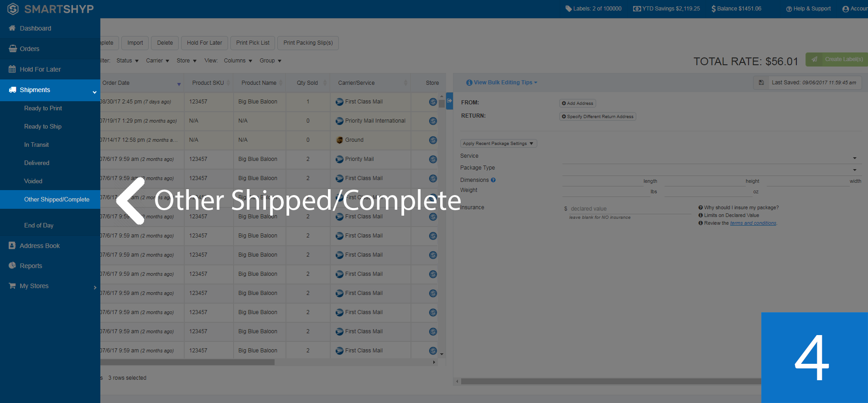The height and width of the screenshot is (403, 868).
Task: Expand View Bulk Editing Tips
Action: (x=505, y=83)
